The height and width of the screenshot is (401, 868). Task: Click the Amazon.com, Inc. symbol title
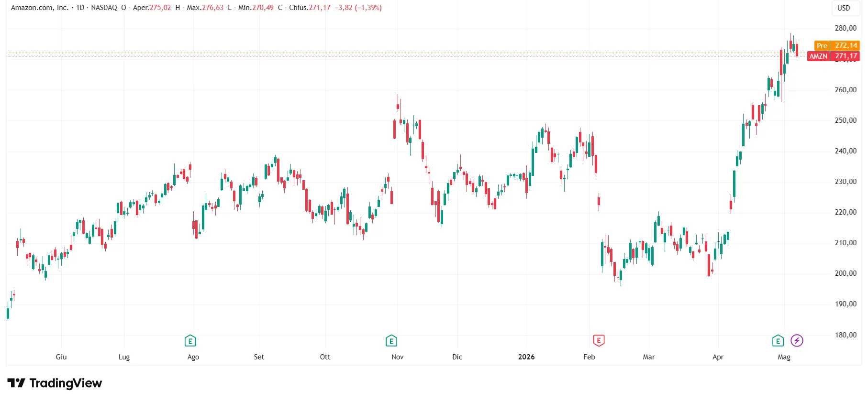(x=40, y=8)
